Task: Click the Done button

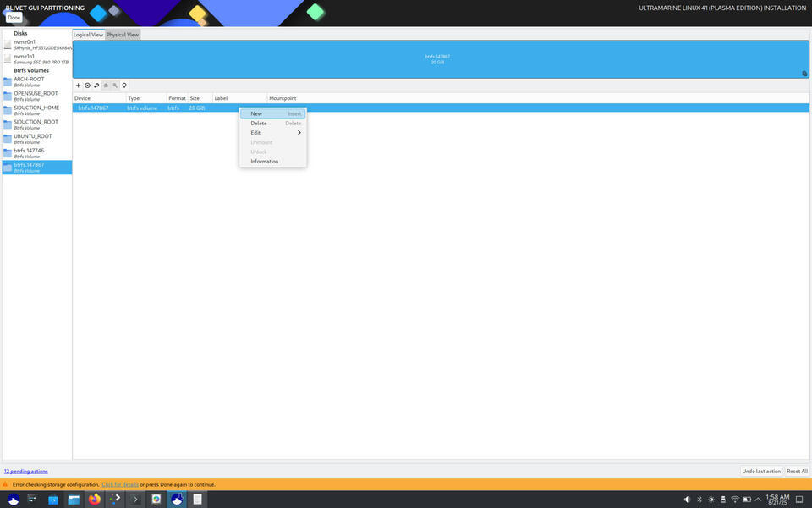Action: [14, 18]
